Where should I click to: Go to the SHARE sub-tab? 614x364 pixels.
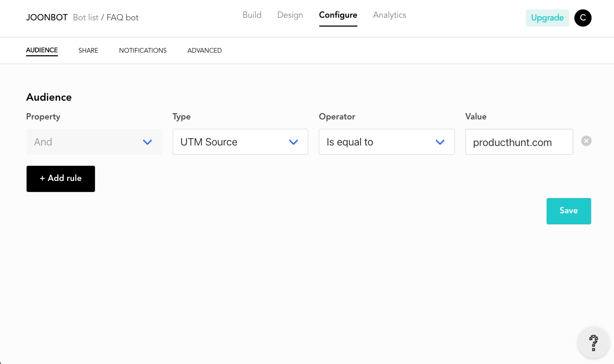coord(88,51)
